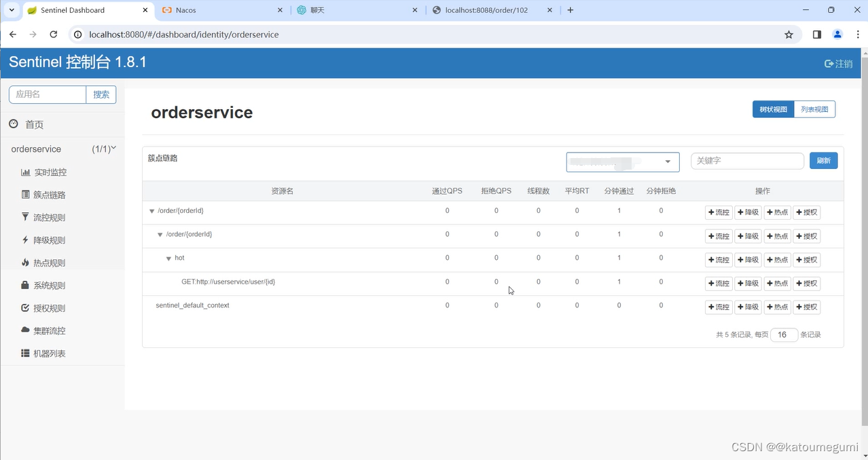Click the 搜索 search button
Image resolution: width=868 pixels, height=460 pixels.
pyautogui.click(x=101, y=94)
